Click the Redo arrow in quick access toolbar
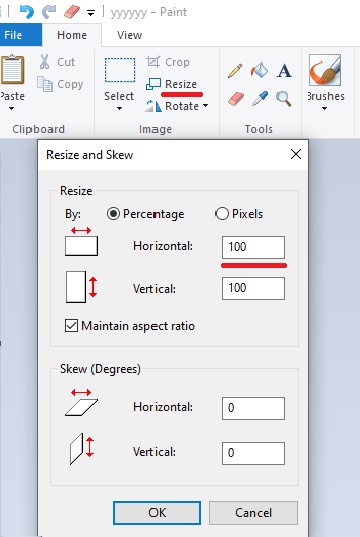Viewport: 360px width, 537px height. [49, 12]
